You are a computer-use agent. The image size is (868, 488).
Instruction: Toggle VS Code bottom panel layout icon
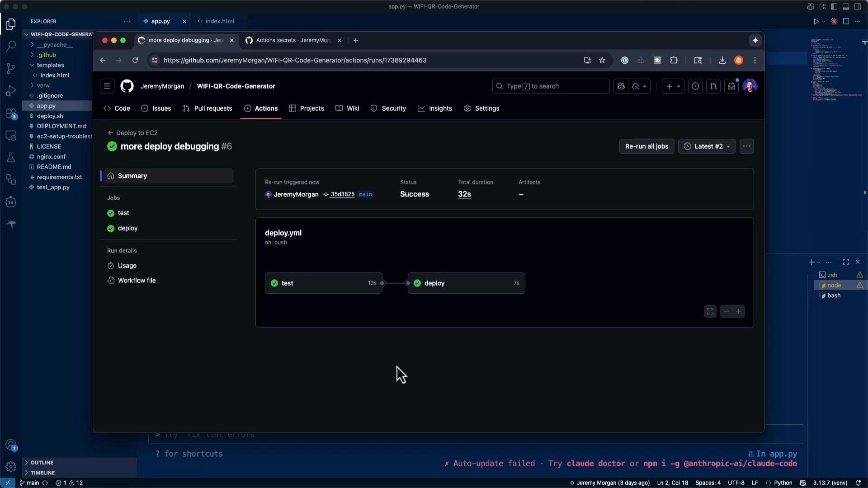[846, 7]
